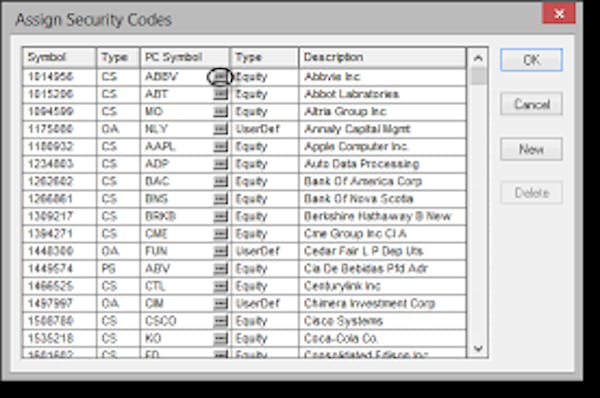Screen dimensions: 600x398
Task: Select the Cme Group Inc Cl A cell
Action: click(383, 234)
